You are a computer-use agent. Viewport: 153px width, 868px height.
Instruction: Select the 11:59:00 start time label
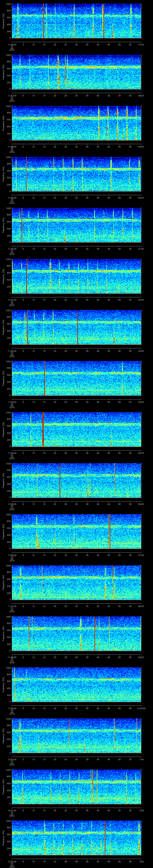[x=12, y=708]
